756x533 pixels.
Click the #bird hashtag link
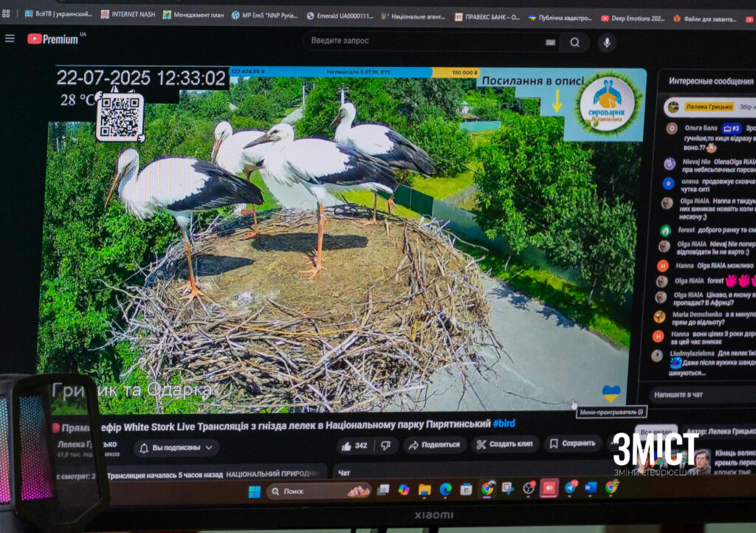[x=504, y=424]
